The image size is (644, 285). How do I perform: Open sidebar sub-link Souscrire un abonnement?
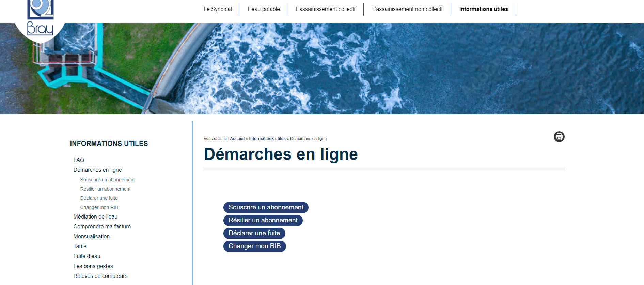pyautogui.click(x=107, y=180)
